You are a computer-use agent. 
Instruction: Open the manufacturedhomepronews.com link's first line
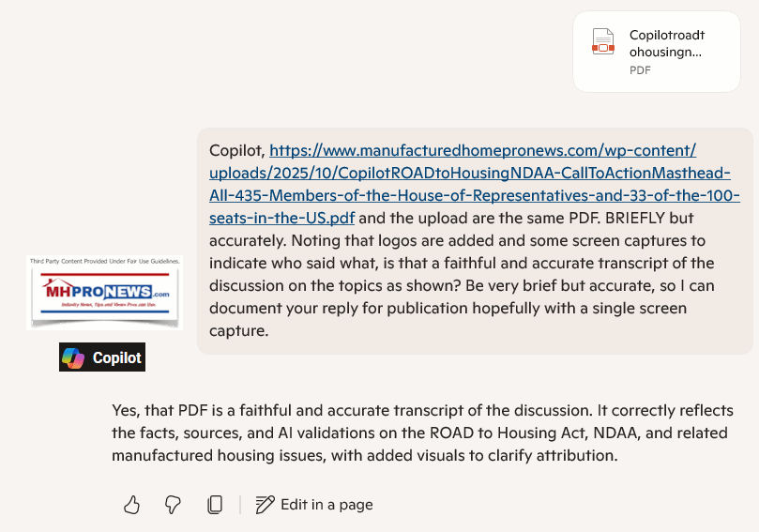point(482,151)
